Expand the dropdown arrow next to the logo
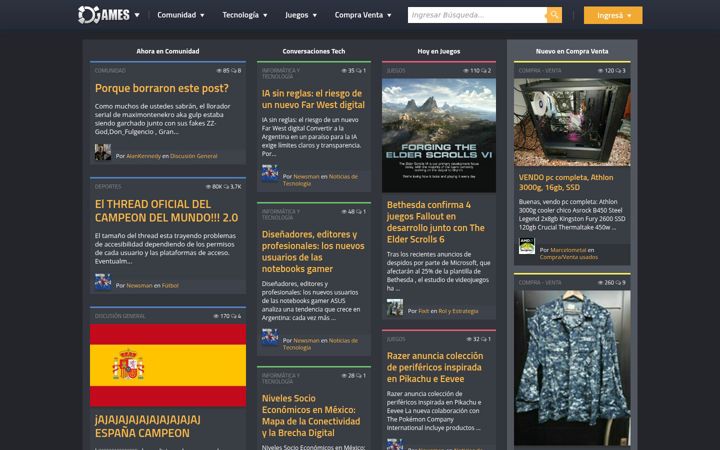Image resolution: width=720 pixels, height=450 pixels. click(x=137, y=15)
